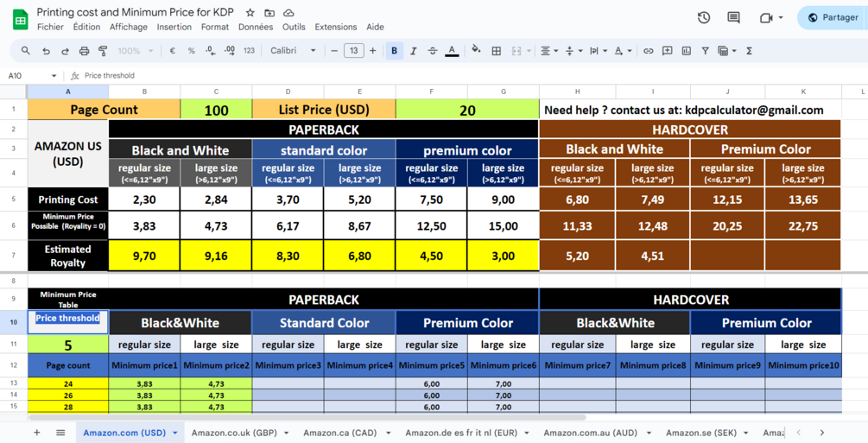The height and width of the screenshot is (443, 868).
Task: Open the zoom 100% dropdown
Action: (x=135, y=50)
